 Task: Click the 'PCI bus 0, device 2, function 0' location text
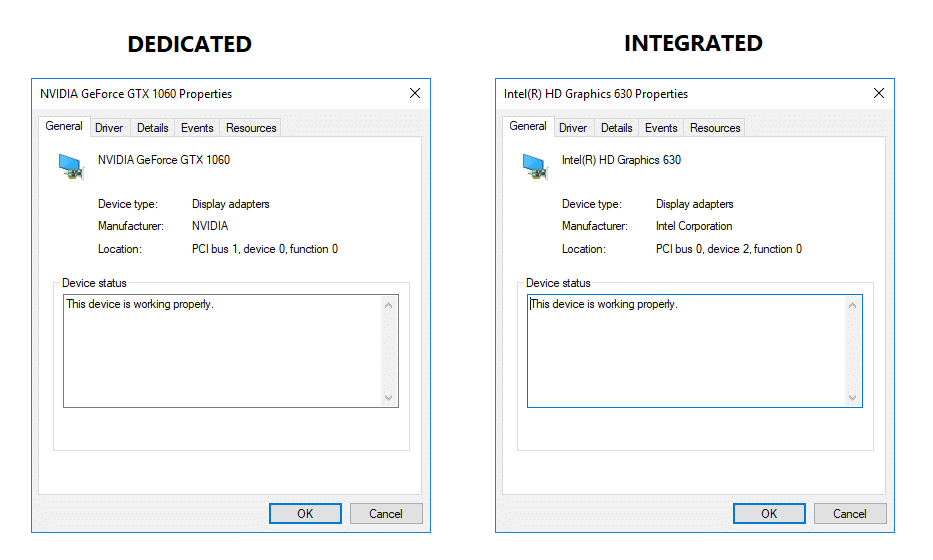[x=729, y=249]
